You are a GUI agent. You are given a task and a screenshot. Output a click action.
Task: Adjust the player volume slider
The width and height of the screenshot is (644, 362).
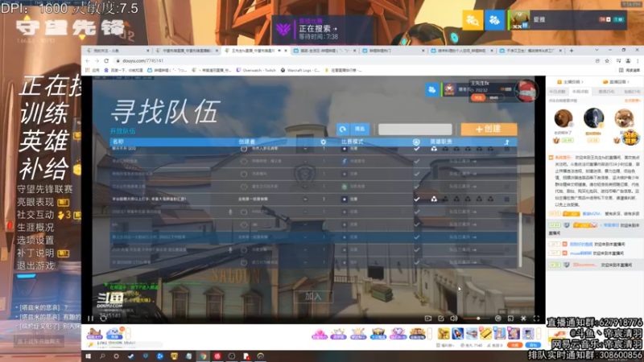pos(477,318)
